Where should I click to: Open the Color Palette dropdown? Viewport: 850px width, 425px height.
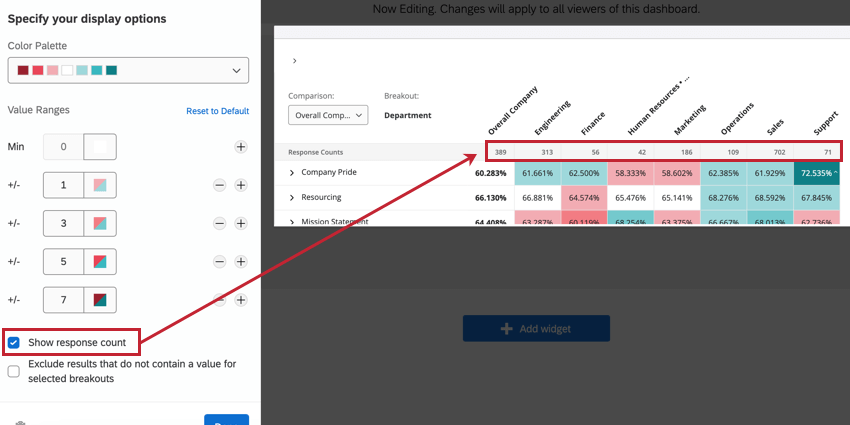point(128,70)
